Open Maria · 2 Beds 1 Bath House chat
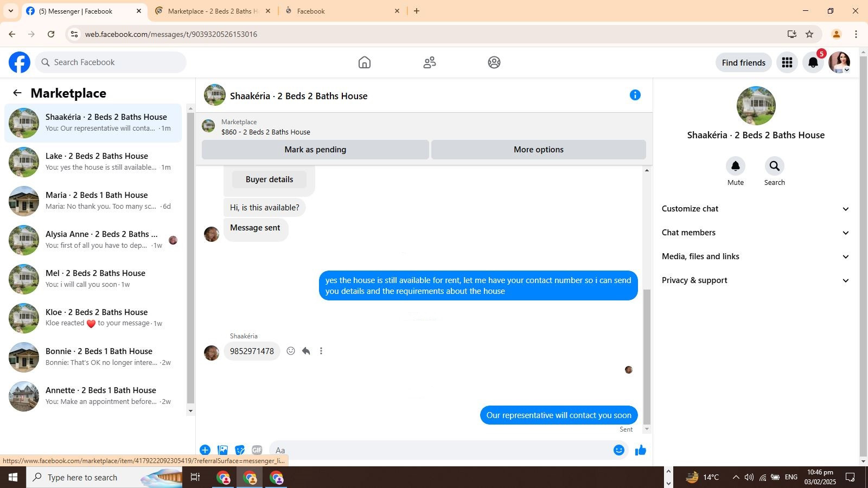Viewport: 868px width, 488px height. (93, 201)
